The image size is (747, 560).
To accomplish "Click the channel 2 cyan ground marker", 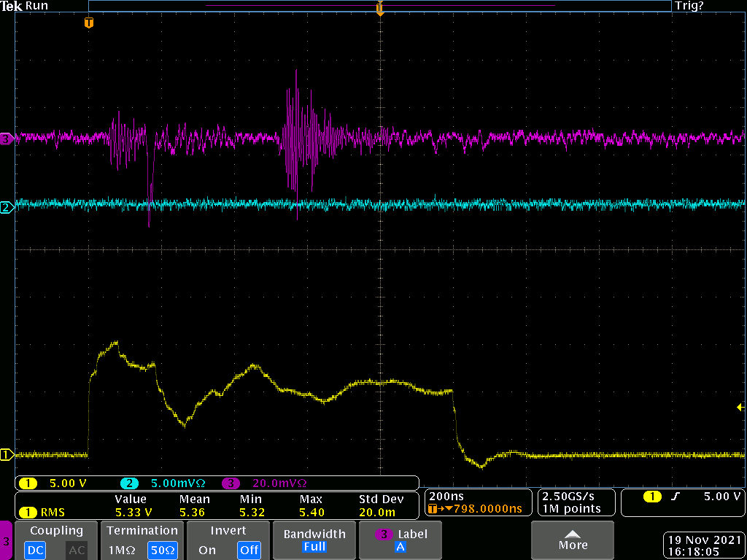I will coord(6,208).
